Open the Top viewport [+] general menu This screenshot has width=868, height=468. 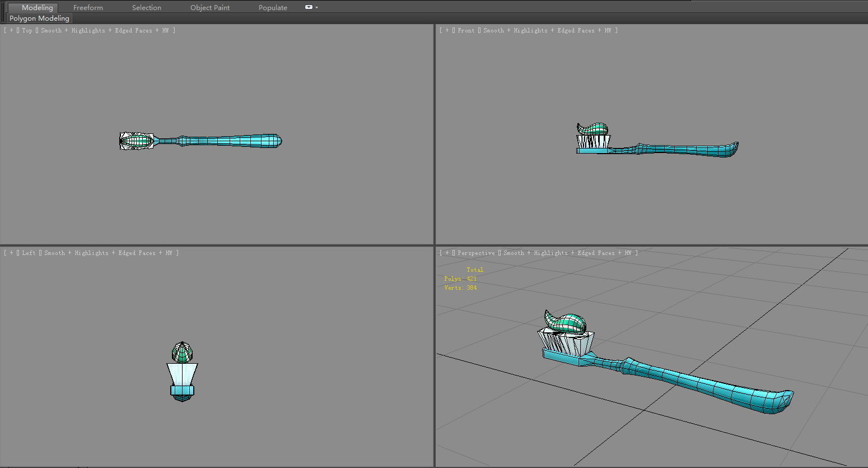coord(11,31)
